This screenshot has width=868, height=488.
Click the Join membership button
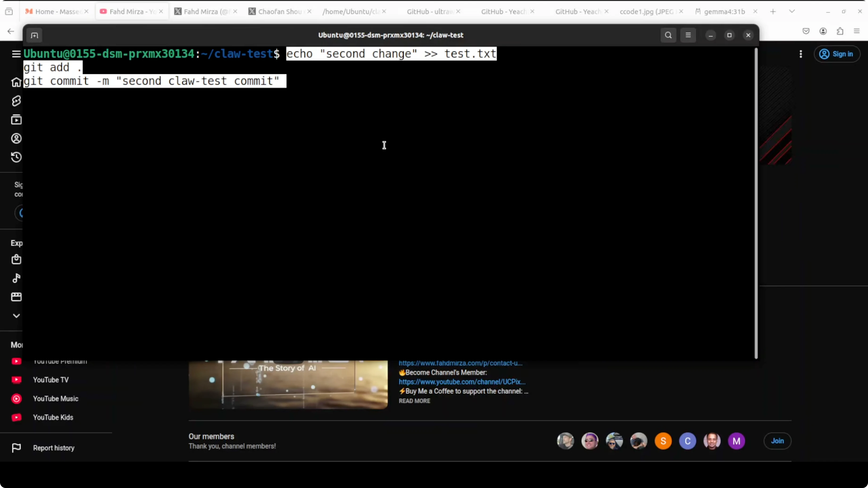pyautogui.click(x=777, y=441)
